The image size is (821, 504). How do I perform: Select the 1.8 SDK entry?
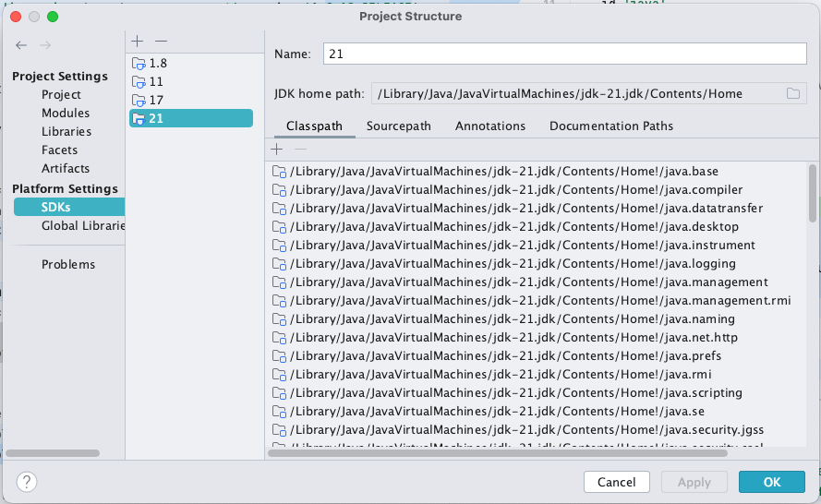click(157, 63)
